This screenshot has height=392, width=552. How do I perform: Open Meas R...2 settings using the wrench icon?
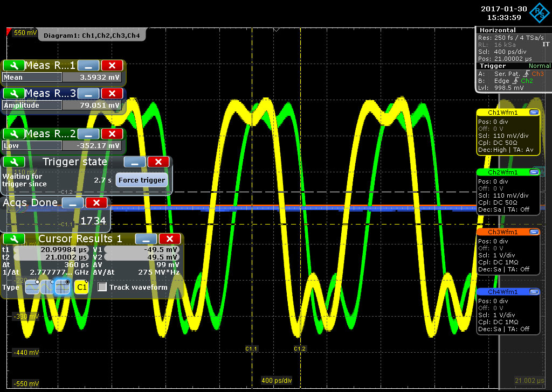click(15, 134)
